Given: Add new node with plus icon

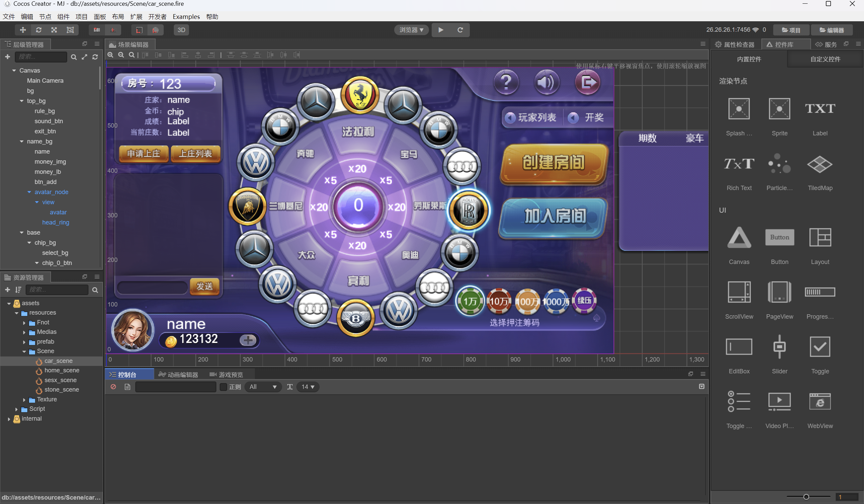Looking at the screenshot, I should click(7, 57).
